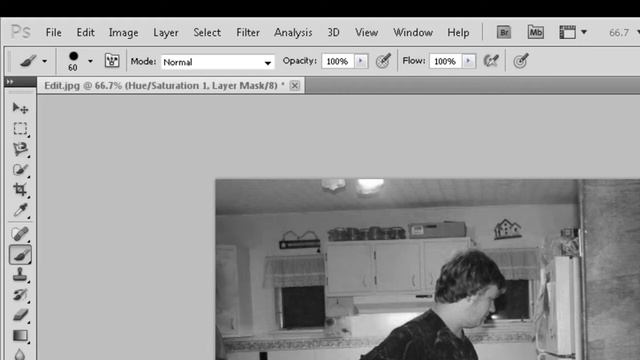Open the View menu

pyautogui.click(x=366, y=33)
